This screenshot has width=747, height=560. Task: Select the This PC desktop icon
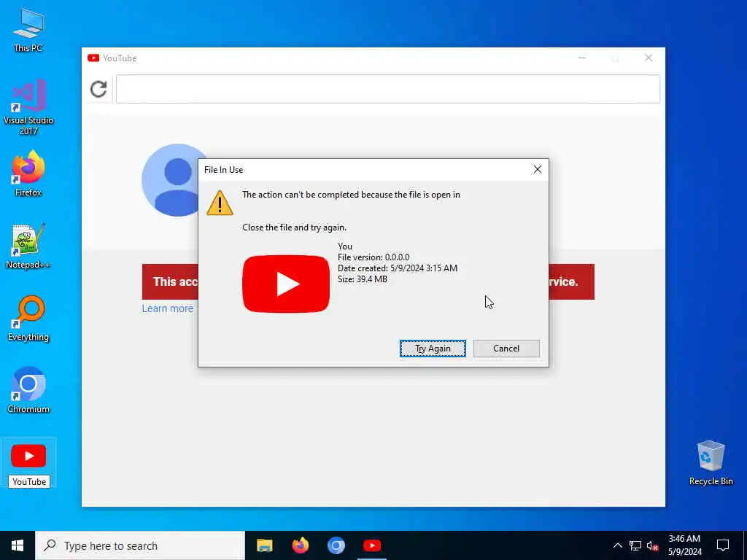[28, 29]
